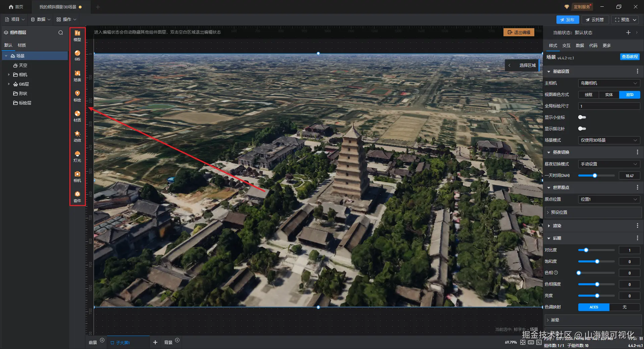Set view shading to 渲染
The width and height of the screenshot is (644, 349).
(x=630, y=95)
